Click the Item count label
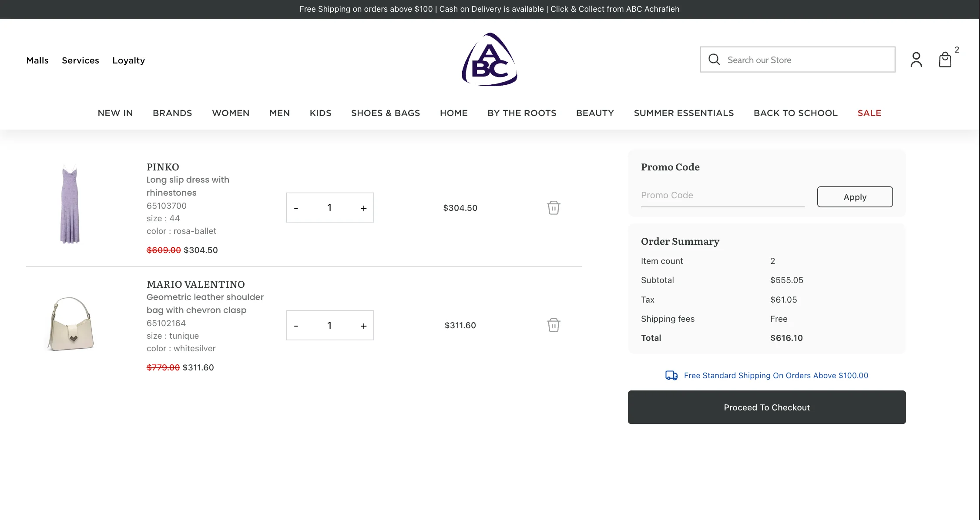Screen dimensions: 980x520 pyautogui.click(x=662, y=261)
